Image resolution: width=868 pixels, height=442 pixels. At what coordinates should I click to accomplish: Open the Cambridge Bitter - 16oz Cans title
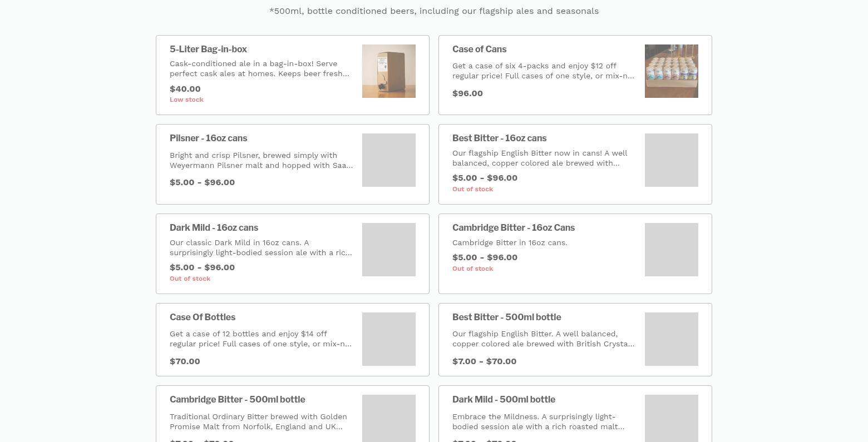[513, 228]
